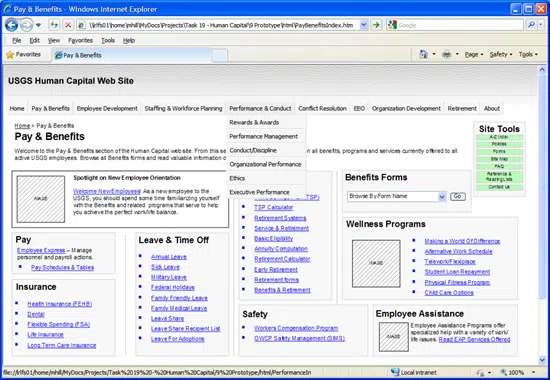Switch to the Employee Development nav tab
The image size is (550, 380).
tap(107, 108)
